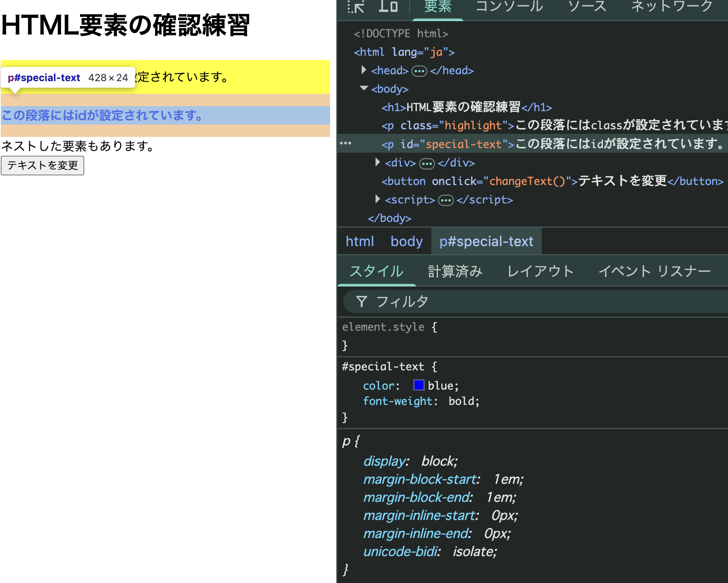Click the ellipsis icon inside script tag
This screenshot has height=583, width=728.
(446, 200)
